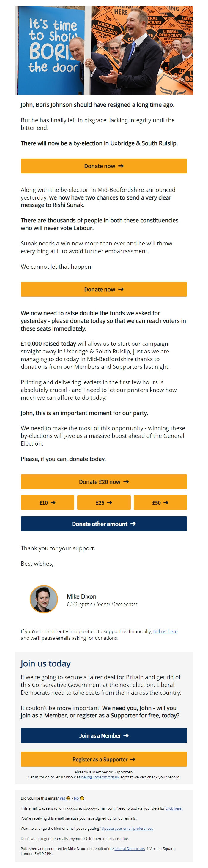Click the second Donate now button
Image resolution: width=208 pixels, height=868 pixels.
point(104,289)
